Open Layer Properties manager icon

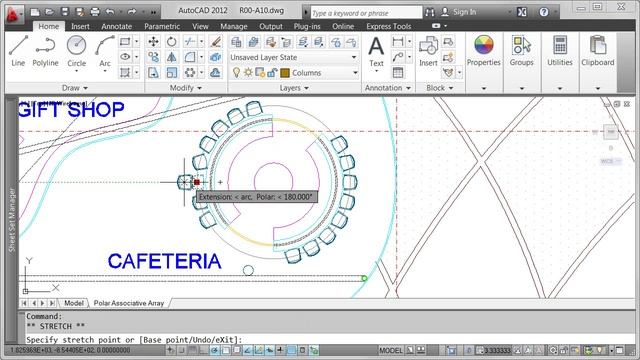point(236,42)
